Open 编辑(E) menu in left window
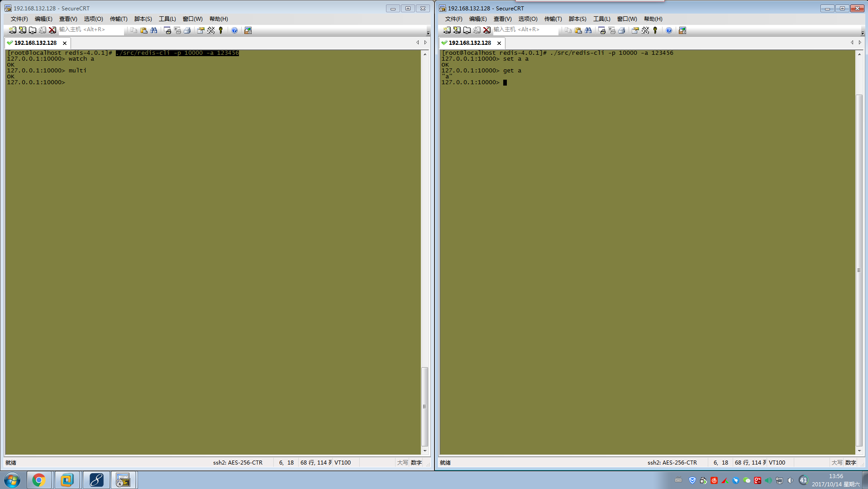 pos(43,19)
